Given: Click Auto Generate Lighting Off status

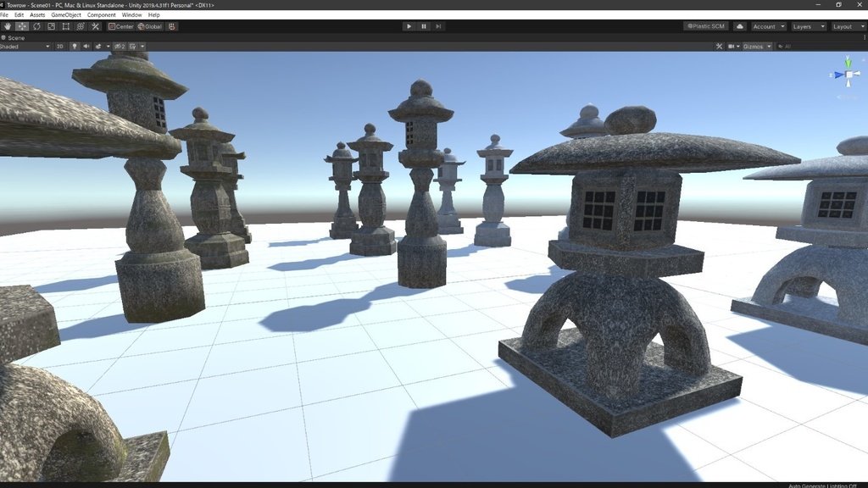Looking at the screenshot, I should tap(822, 485).
